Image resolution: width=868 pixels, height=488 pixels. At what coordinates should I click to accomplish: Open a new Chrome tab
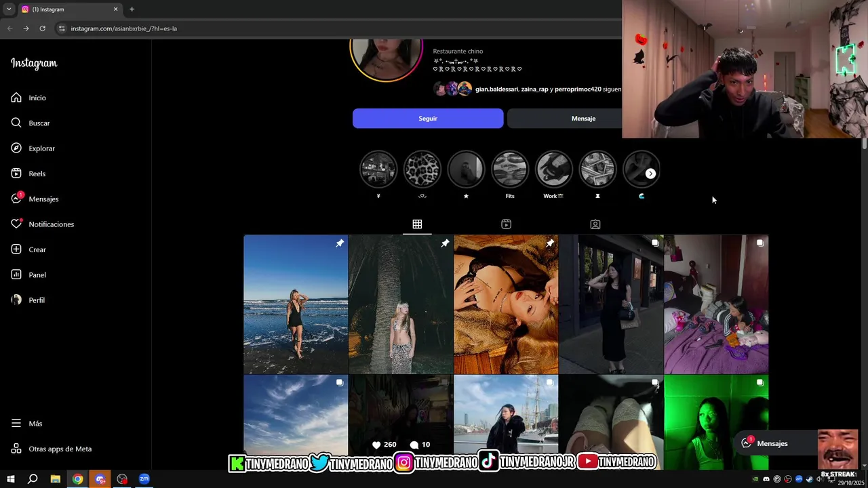click(x=132, y=9)
